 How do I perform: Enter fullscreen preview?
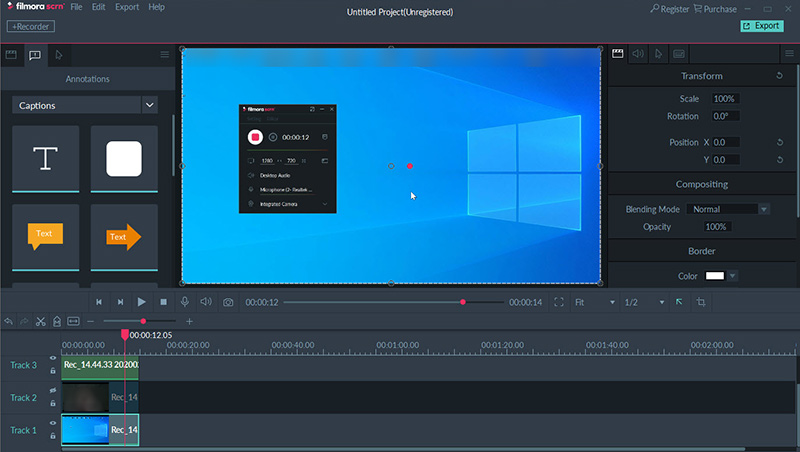559,302
